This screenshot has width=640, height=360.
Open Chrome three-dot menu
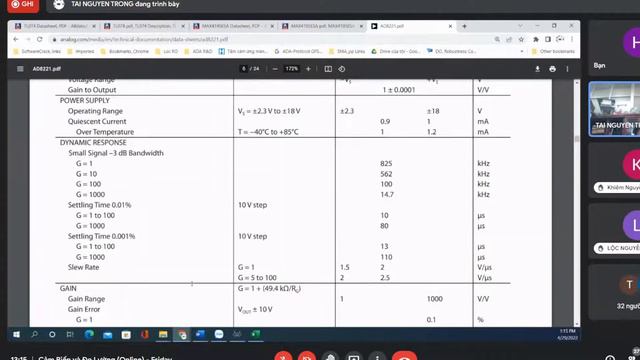572,39
